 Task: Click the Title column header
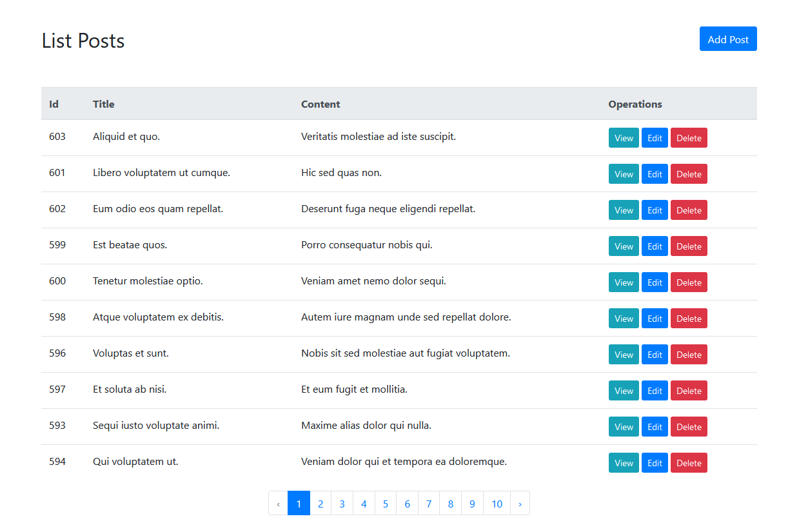[x=104, y=104]
